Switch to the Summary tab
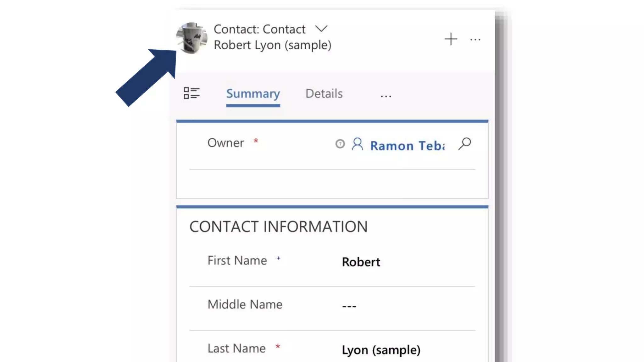 pyautogui.click(x=253, y=94)
